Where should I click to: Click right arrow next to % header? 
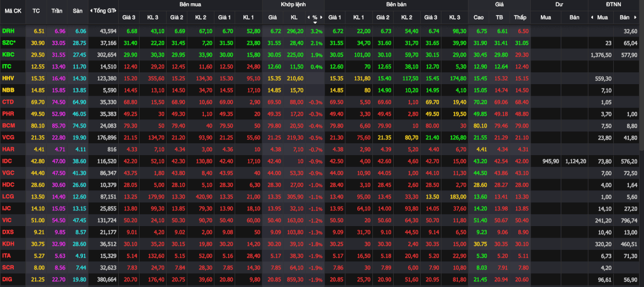[321, 17]
